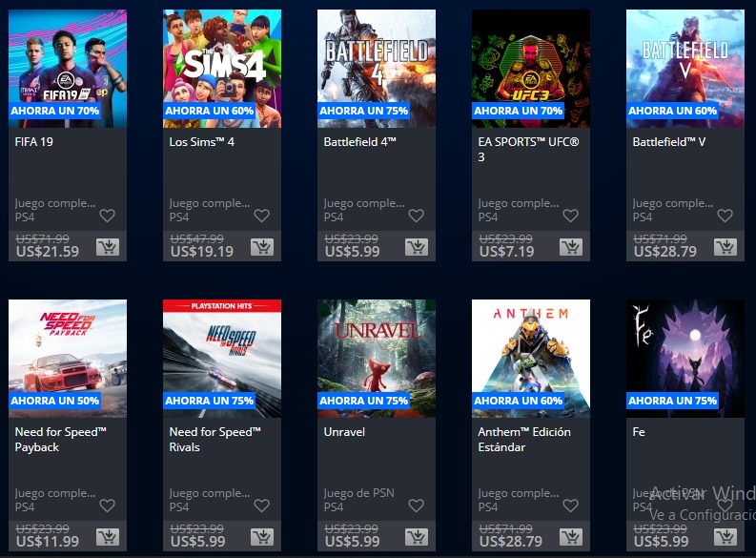Favorite Battlefield 4 with heart icon

416,216
